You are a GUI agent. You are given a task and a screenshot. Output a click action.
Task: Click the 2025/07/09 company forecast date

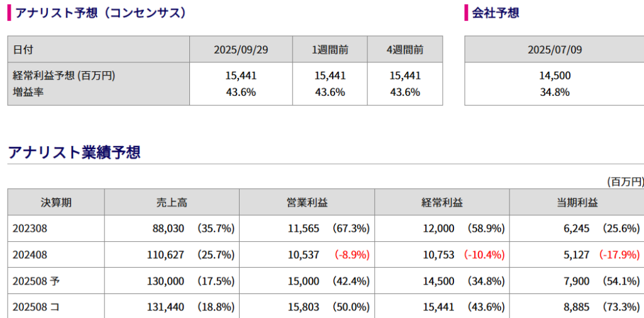click(555, 50)
